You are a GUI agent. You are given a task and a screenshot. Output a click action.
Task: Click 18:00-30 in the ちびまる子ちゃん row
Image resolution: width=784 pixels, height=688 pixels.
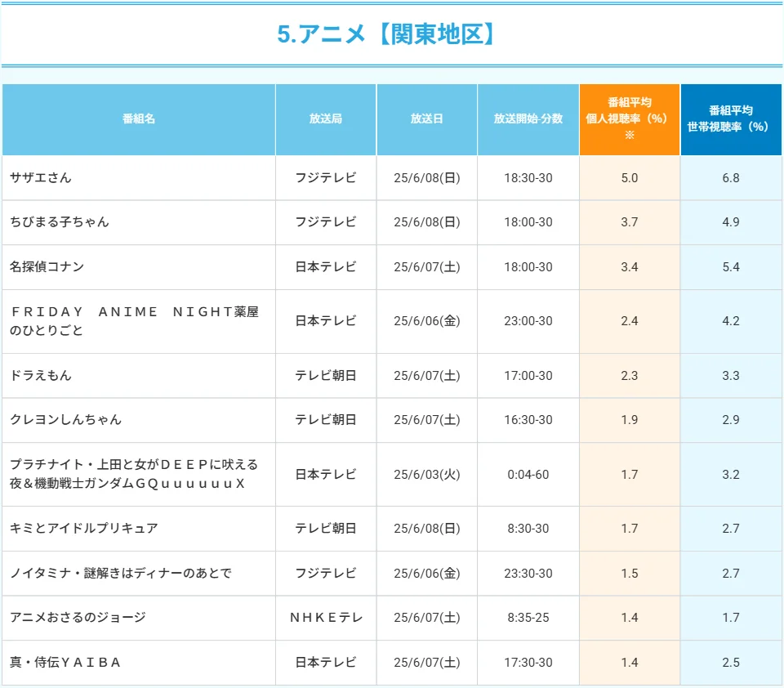528,221
